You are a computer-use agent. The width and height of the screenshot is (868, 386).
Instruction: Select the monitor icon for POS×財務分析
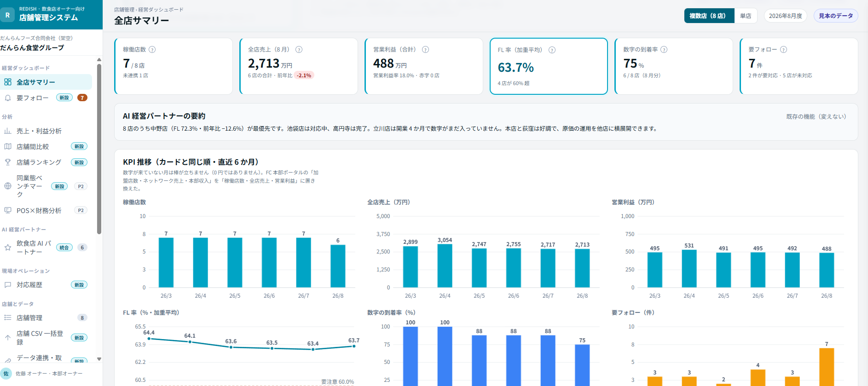8,211
